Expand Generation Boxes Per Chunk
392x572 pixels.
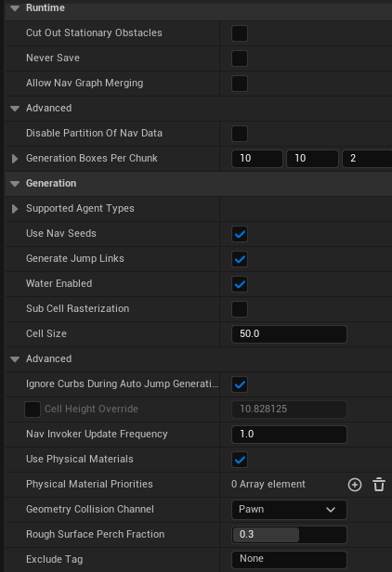(15, 158)
